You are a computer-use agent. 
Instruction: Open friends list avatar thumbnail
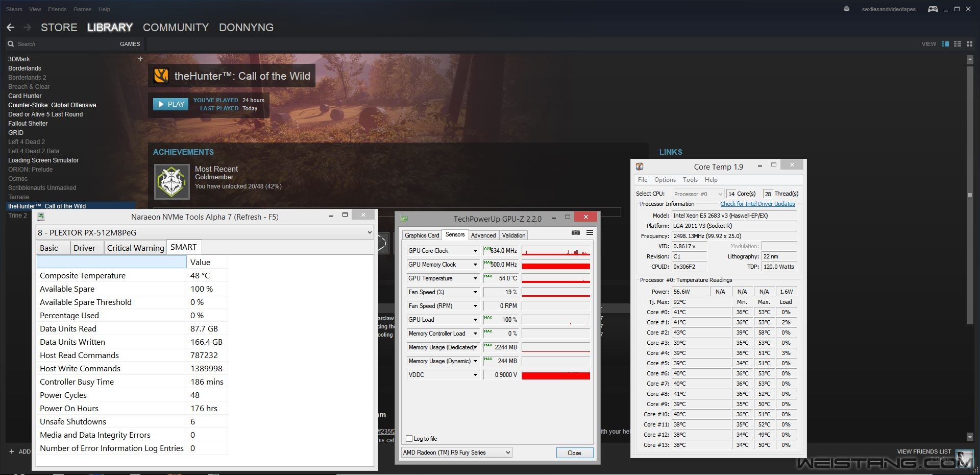point(964,458)
